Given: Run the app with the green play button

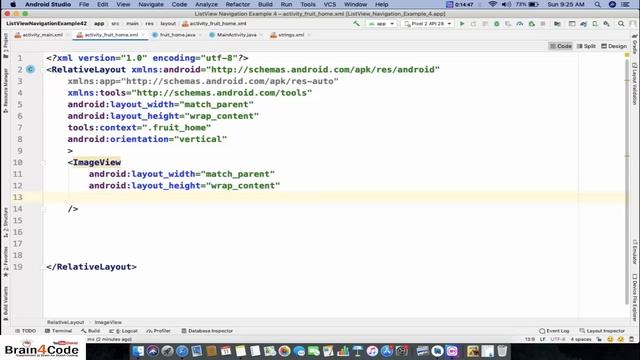Looking at the screenshot, I should tap(462, 24).
